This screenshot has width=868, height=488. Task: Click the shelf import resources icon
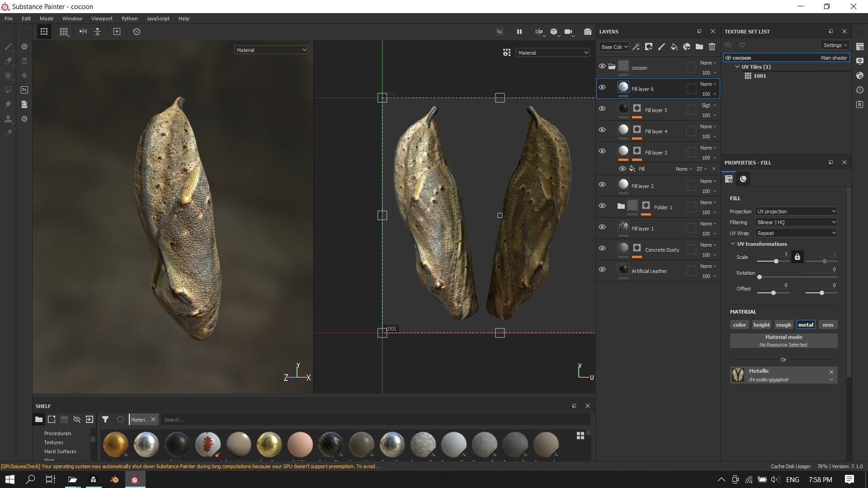(90, 419)
